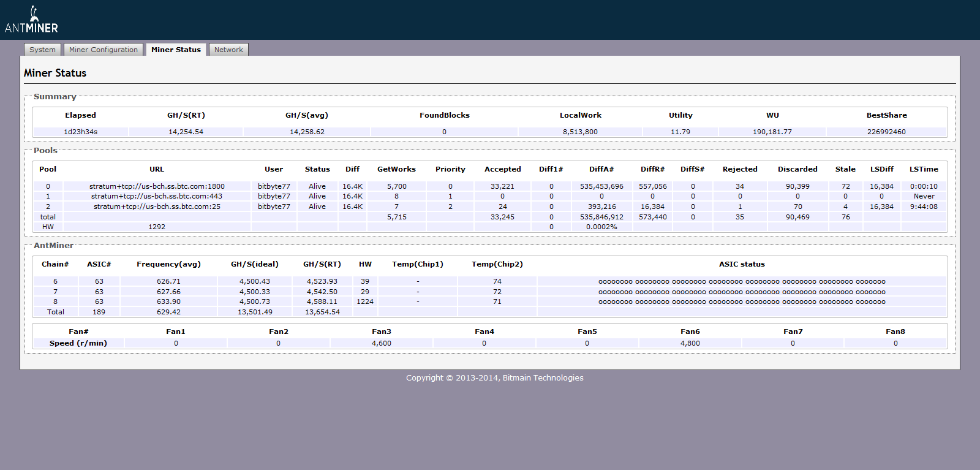The width and height of the screenshot is (980, 470).
Task: Select elapsed time value 1d23h34s
Action: tap(81, 132)
